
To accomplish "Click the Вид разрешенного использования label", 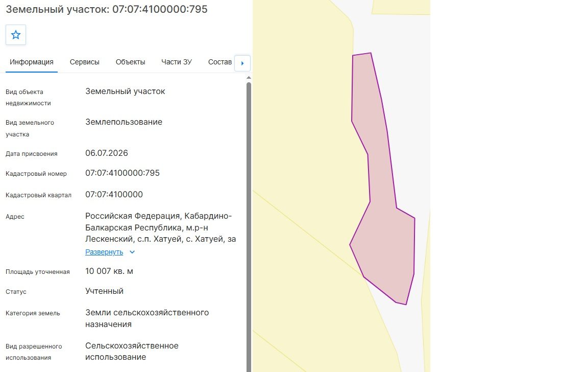I will [34, 352].
